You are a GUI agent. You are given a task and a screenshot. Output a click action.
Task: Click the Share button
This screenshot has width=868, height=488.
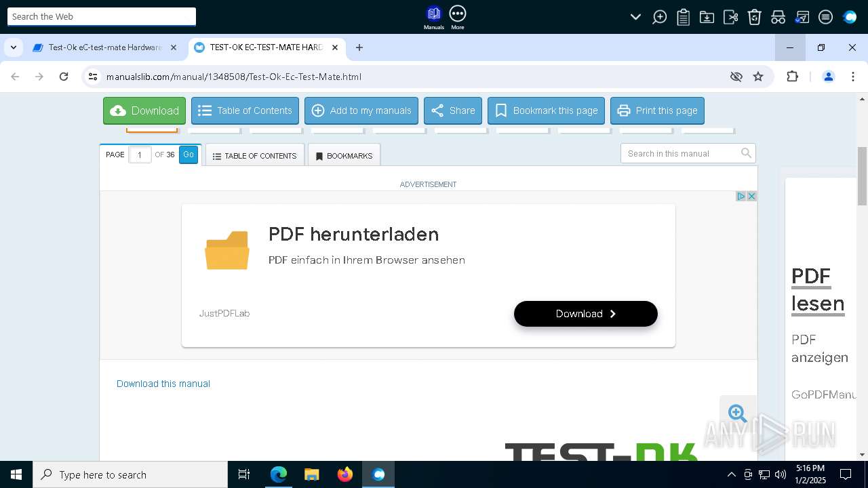[x=453, y=110]
